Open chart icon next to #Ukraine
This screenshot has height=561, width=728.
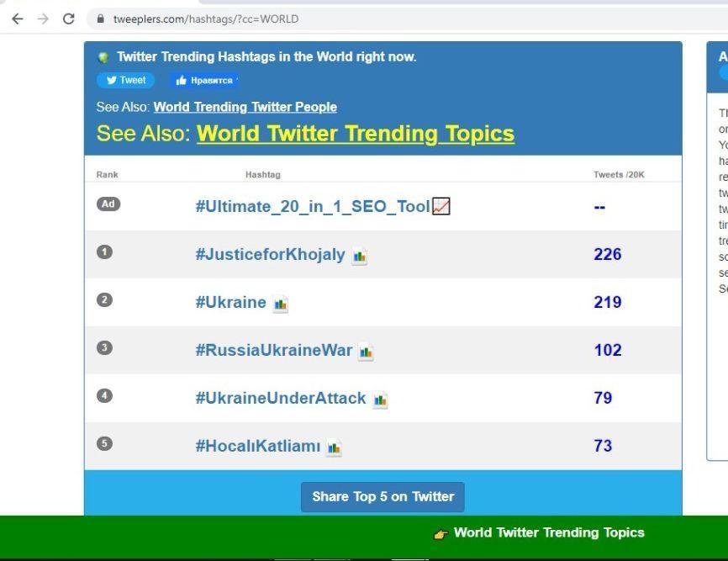(281, 304)
